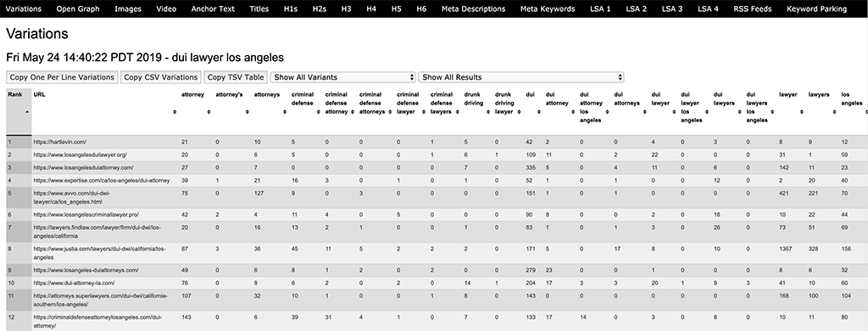This screenshot has height=331, width=868.
Task: Click the Copy TSV Table button
Action: click(236, 77)
